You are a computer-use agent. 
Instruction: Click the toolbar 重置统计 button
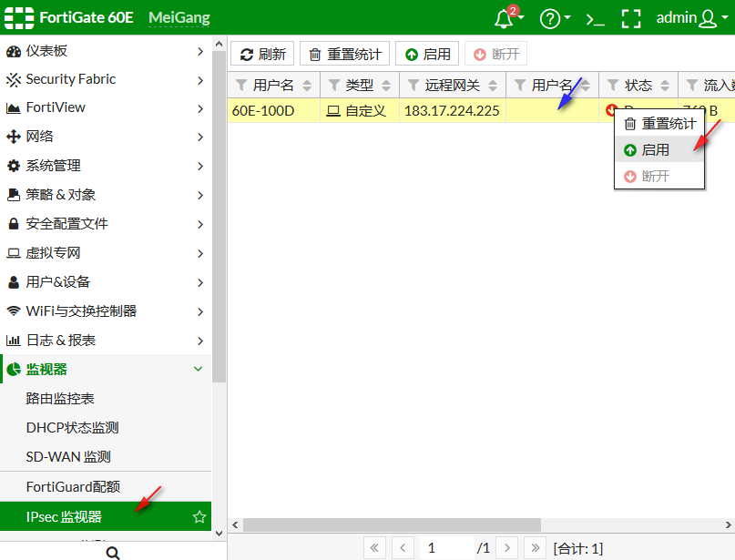[x=344, y=54]
